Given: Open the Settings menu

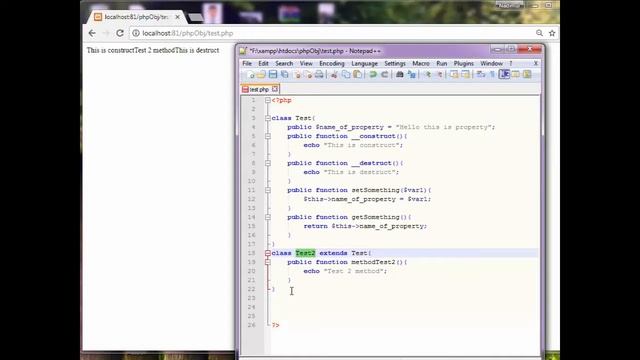Looking at the screenshot, I should pos(395,63).
